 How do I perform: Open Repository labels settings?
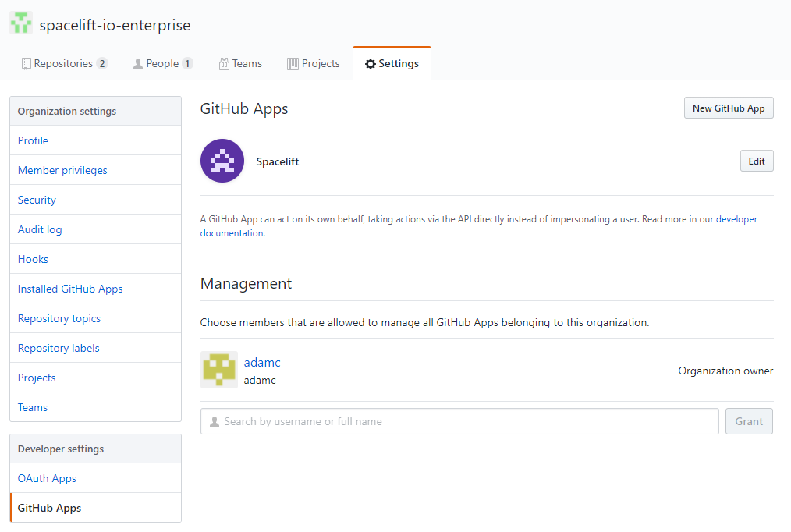click(59, 348)
